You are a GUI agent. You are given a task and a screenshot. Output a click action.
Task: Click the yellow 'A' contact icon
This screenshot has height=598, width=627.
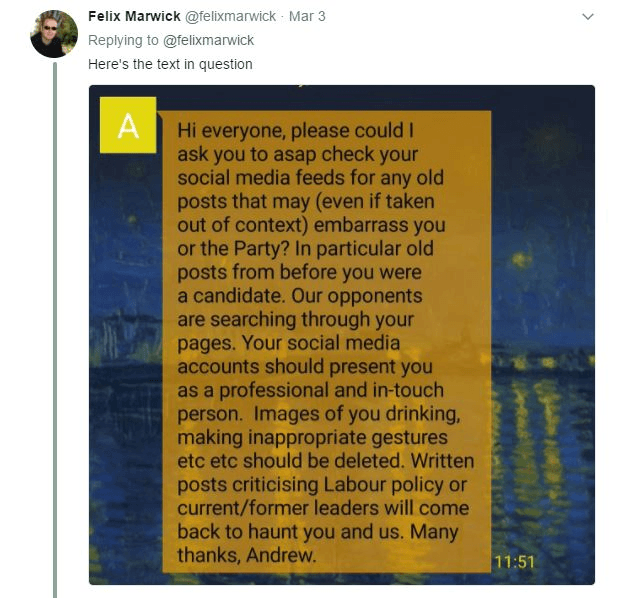[x=127, y=125]
